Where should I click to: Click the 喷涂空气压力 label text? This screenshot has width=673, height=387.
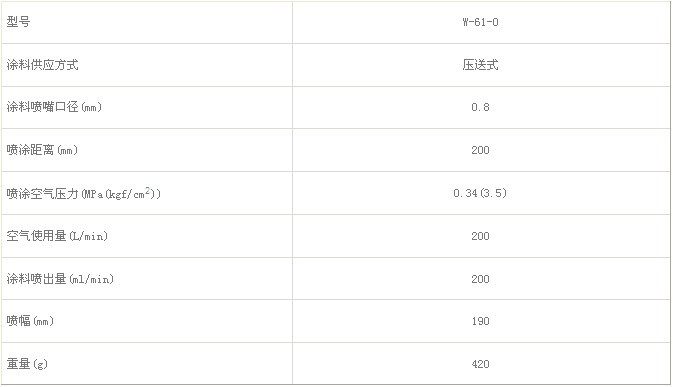[x=42, y=194]
